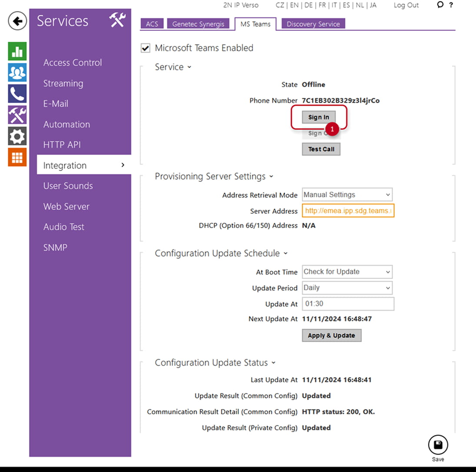Click the Apply & Update button
This screenshot has height=472, width=476.
coord(332,336)
